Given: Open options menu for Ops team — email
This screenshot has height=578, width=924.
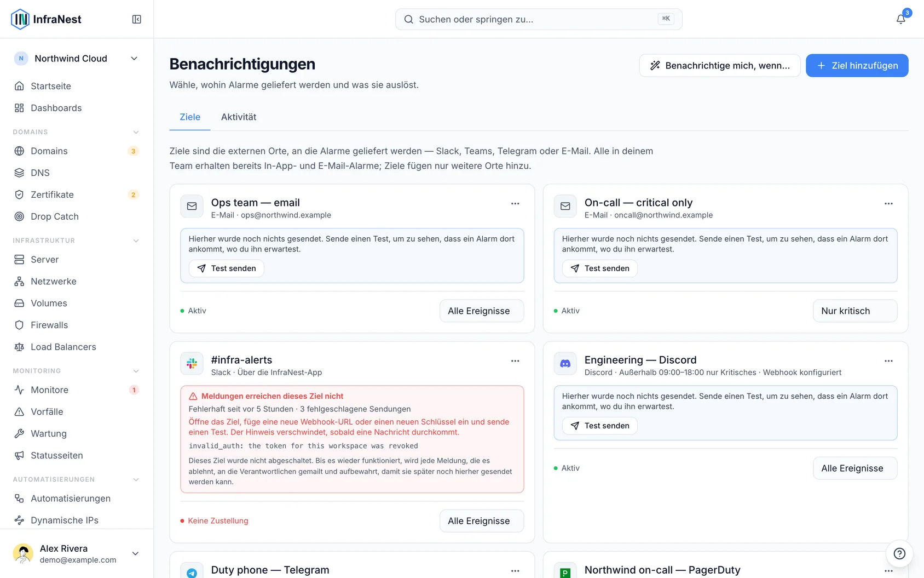Looking at the screenshot, I should (515, 203).
